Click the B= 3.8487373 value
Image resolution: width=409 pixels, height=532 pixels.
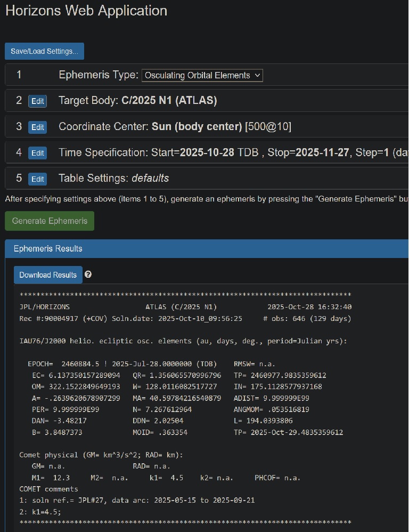tap(58, 432)
